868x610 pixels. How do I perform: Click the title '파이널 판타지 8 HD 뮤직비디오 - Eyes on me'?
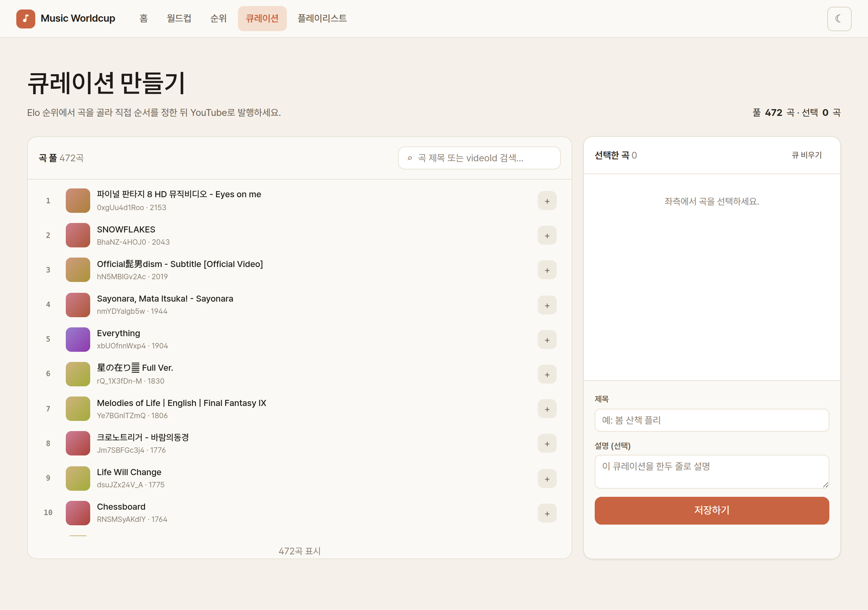pyautogui.click(x=179, y=194)
